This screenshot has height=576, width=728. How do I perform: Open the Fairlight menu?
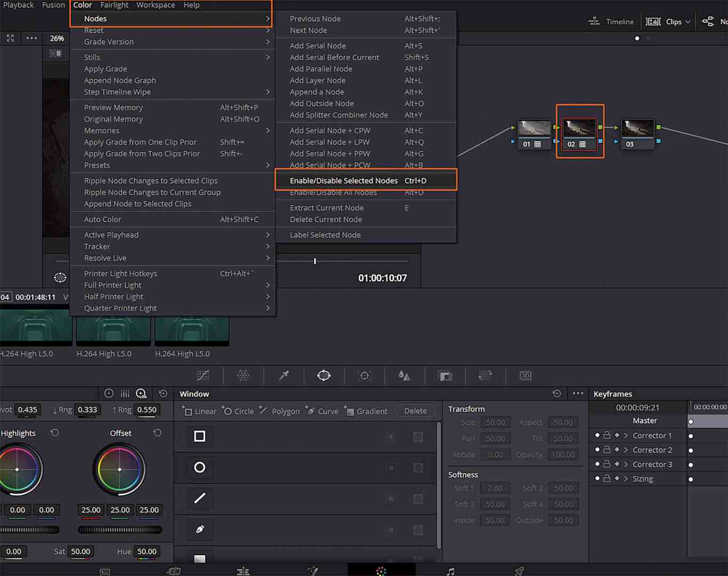coord(114,5)
